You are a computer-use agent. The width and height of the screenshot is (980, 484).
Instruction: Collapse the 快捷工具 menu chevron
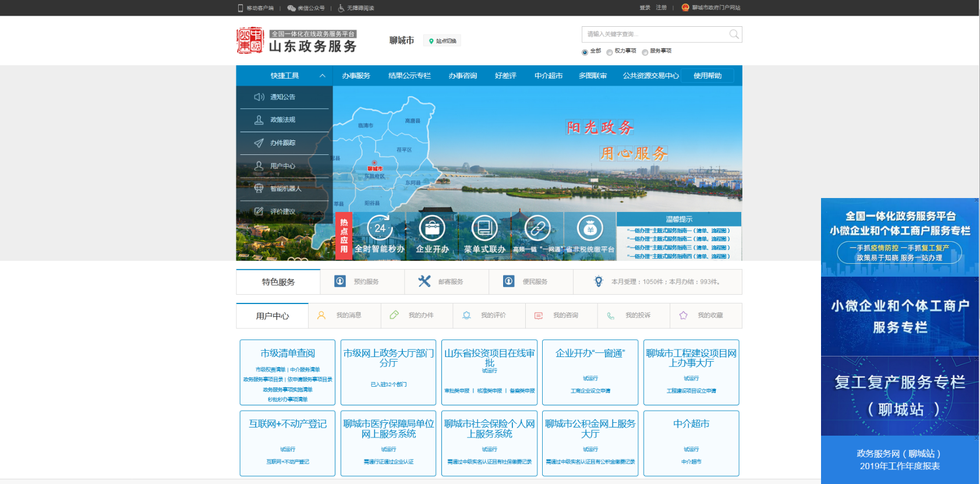point(322,76)
